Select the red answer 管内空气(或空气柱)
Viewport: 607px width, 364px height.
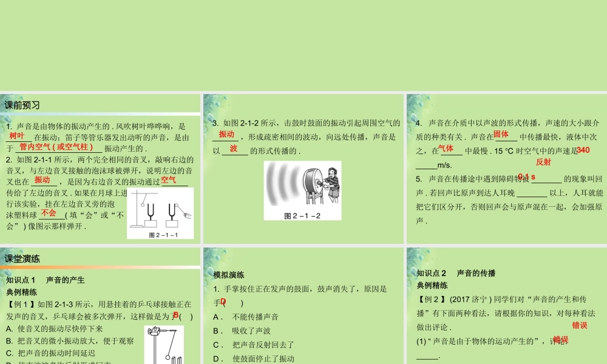click(x=56, y=147)
